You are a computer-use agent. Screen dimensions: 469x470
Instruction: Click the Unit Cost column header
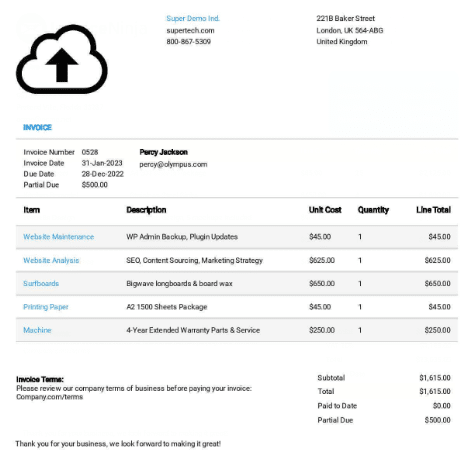click(325, 210)
